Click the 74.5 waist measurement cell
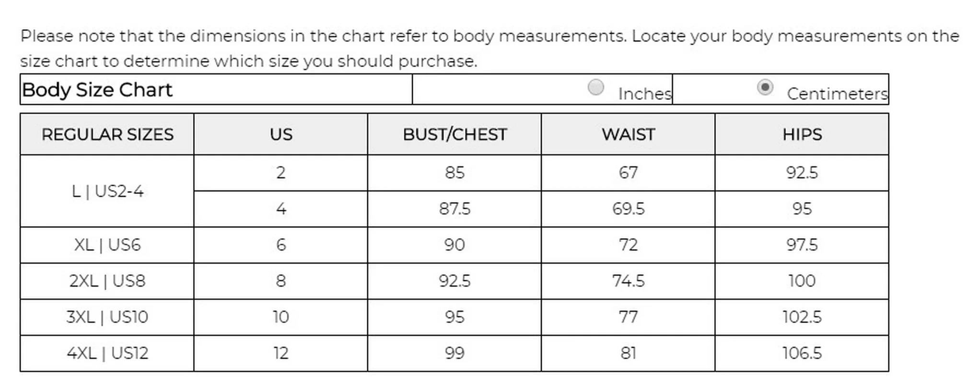 point(628,281)
